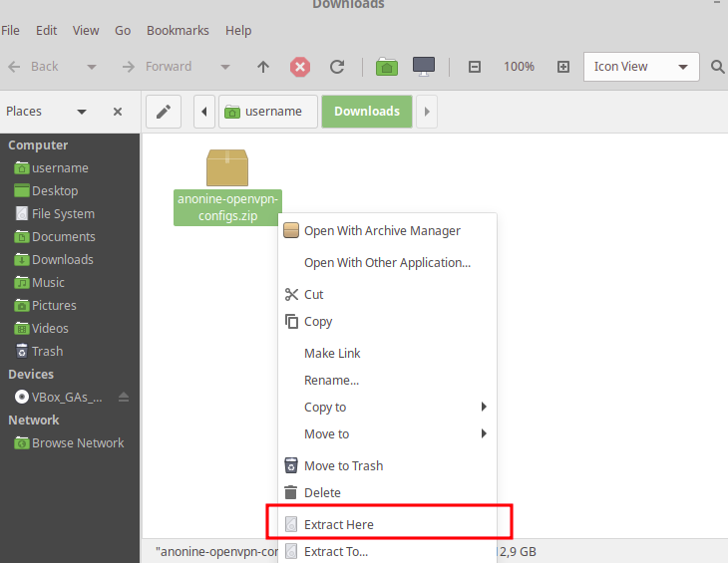Open the Icon View dropdown
Screen dimensions: 728x563
click(x=641, y=67)
